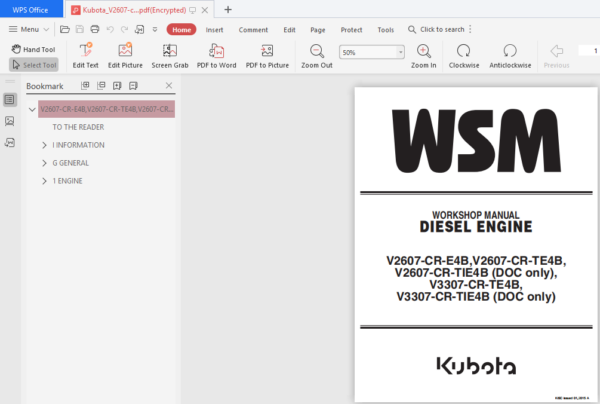Select the V2607-CR-E4B root bookmark
Screen dimensions: 600x404
107,109
